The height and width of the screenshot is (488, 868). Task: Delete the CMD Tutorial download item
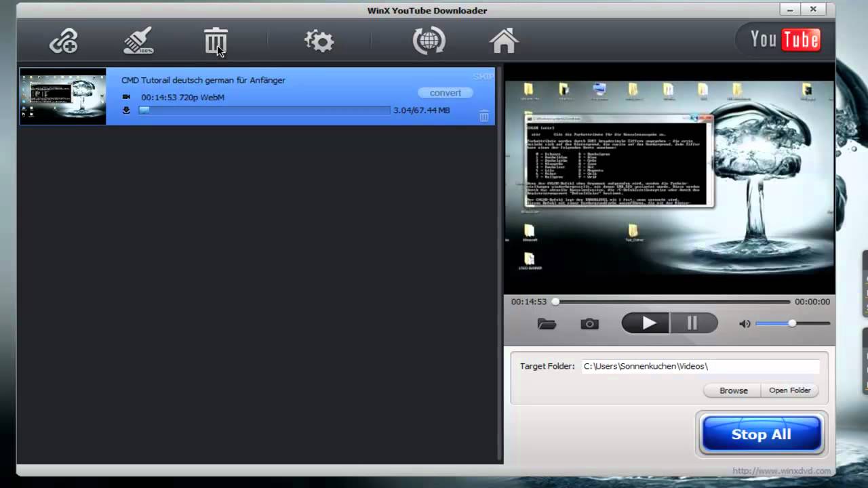pos(484,117)
